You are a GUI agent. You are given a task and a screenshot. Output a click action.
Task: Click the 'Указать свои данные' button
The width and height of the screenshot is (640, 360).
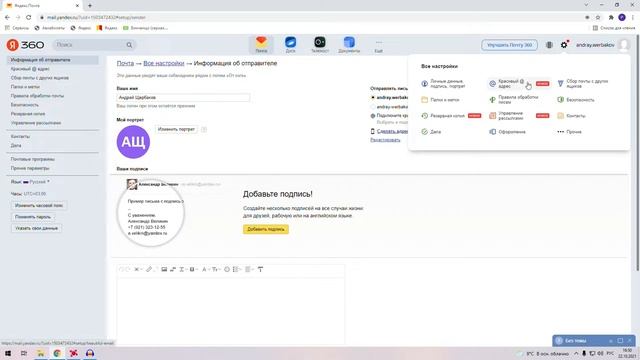(x=36, y=229)
